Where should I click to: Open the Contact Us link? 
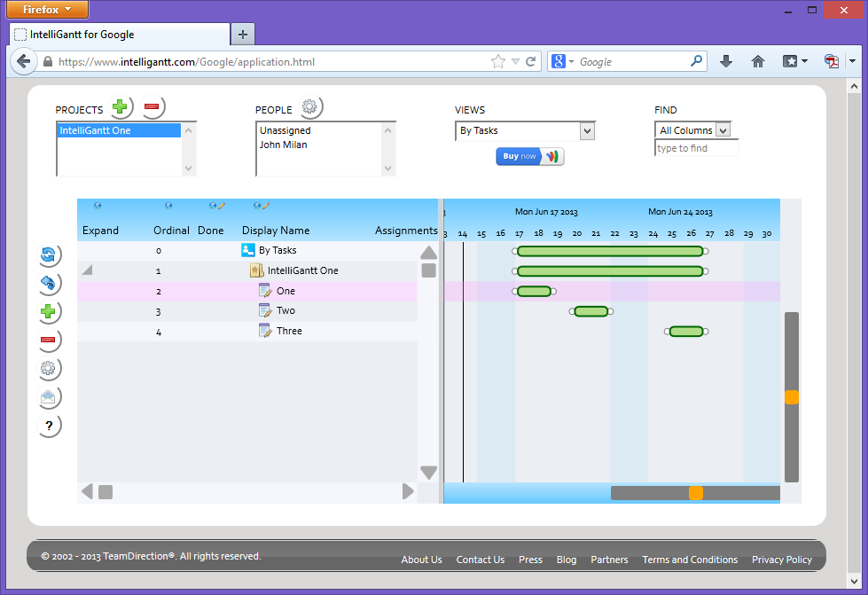pos(481,560)
